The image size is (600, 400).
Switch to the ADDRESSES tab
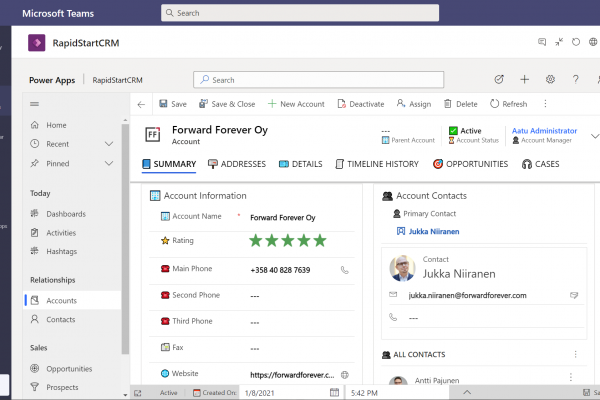pyautogui.click(x=236, y=164)
